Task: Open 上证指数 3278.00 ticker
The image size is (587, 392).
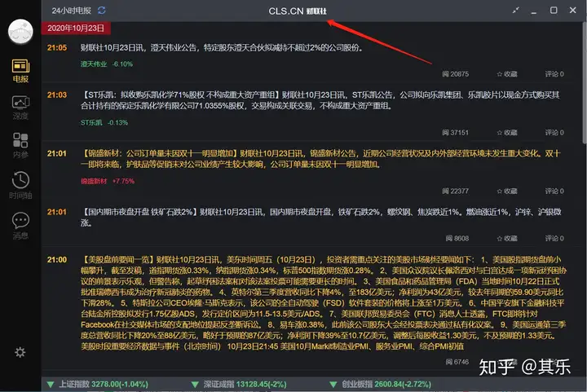Action: pyautogui.click(x=98, y=384)
